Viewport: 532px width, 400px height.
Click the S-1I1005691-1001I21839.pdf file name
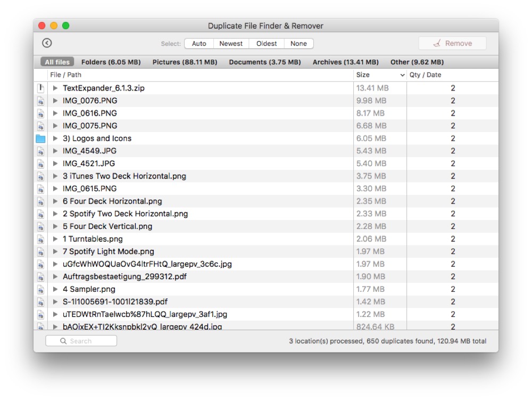pos(115,302)
